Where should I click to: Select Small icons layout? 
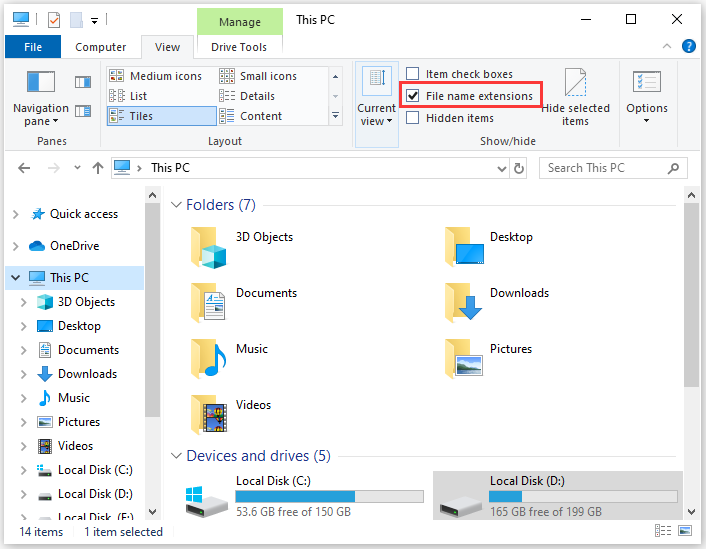258,76
